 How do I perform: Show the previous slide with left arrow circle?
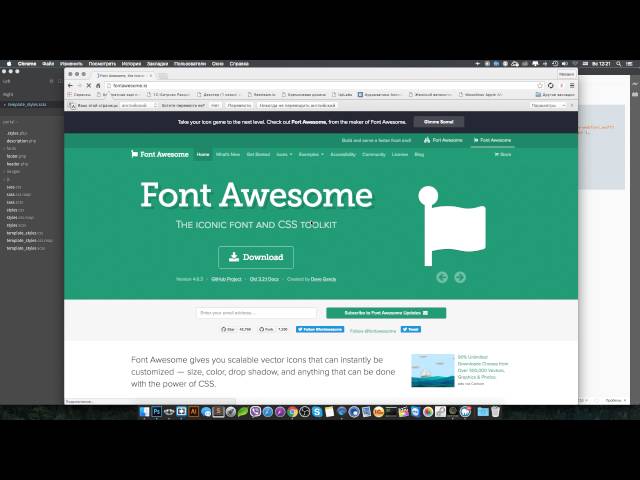click(x=442, y=278)
